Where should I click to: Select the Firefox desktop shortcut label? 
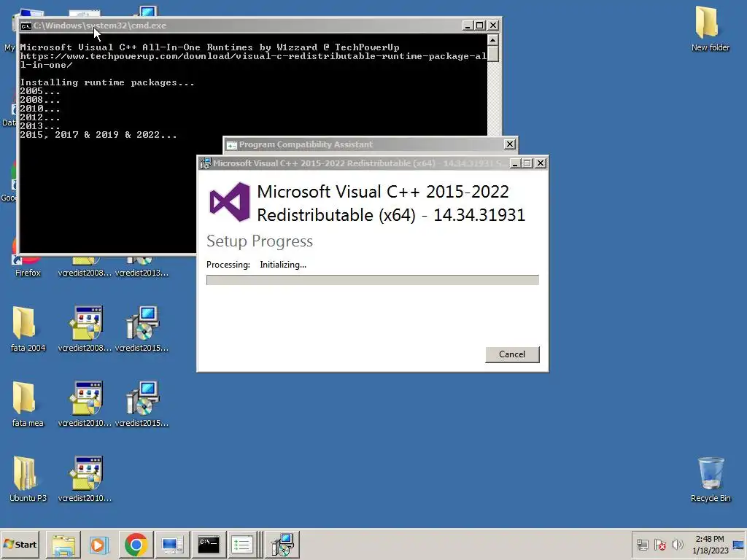click(x=28, y=273)
